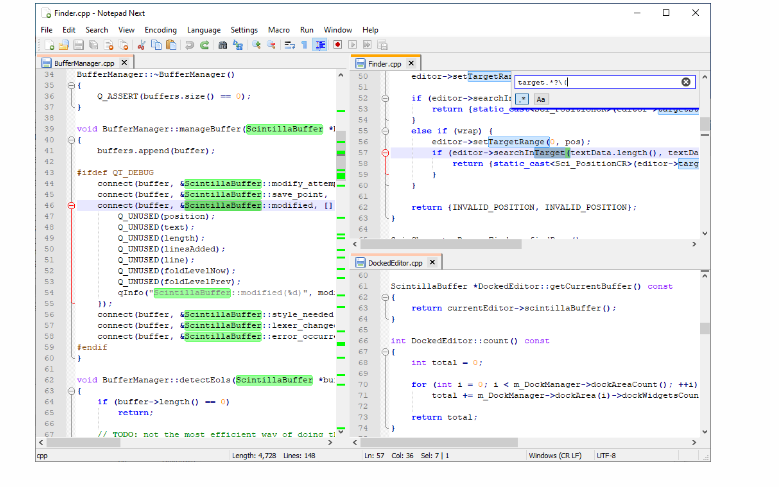Open Find with the binoculars icon
Viewport: 779px width, 487px height.
223,45
